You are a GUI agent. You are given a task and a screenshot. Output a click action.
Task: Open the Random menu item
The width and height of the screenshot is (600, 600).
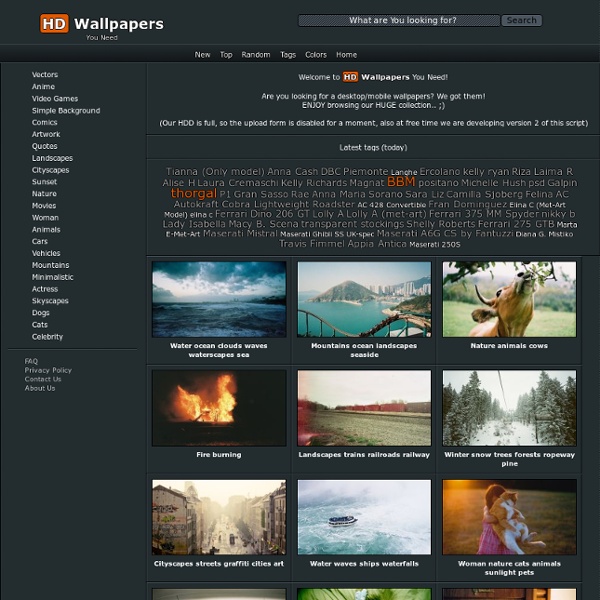point(256,55)
